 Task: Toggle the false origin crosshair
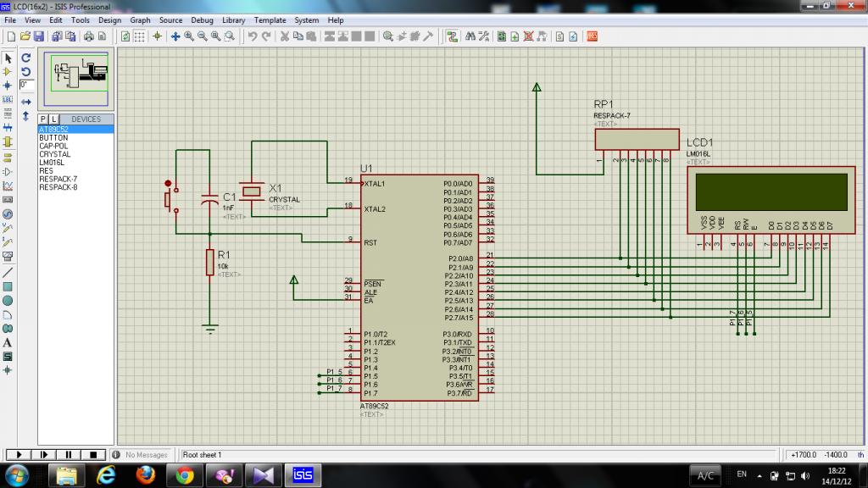[x=157, y=36]
